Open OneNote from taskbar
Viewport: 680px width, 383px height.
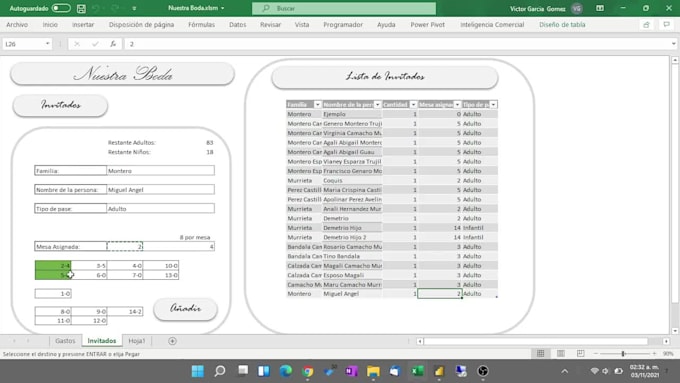point(351,371)
